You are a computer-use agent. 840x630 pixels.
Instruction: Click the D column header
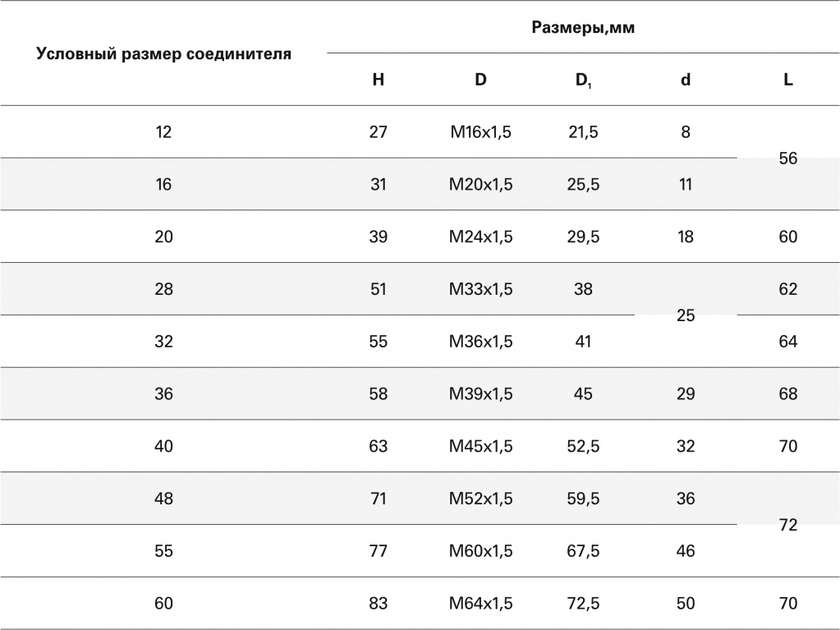[x=480, y=80]
